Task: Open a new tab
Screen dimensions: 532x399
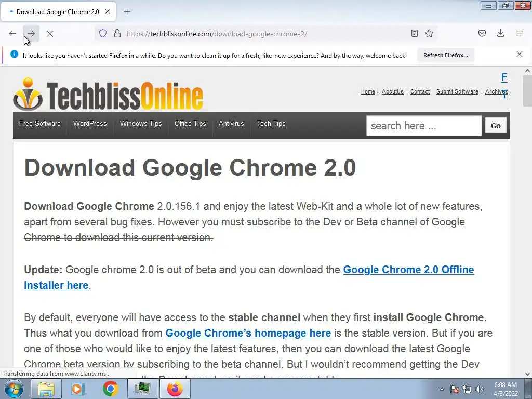Action: [127, 12]
